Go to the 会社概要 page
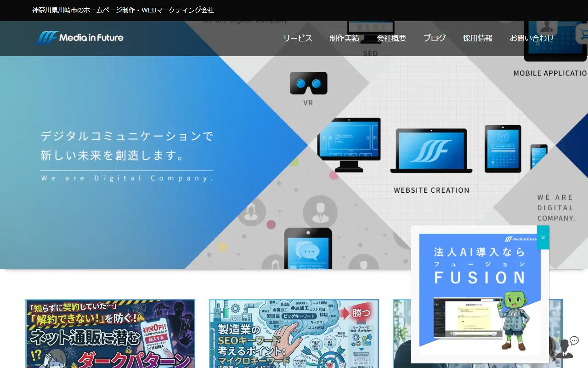The height and width of the screenshot is (368, 588). (x=391, y=38)
